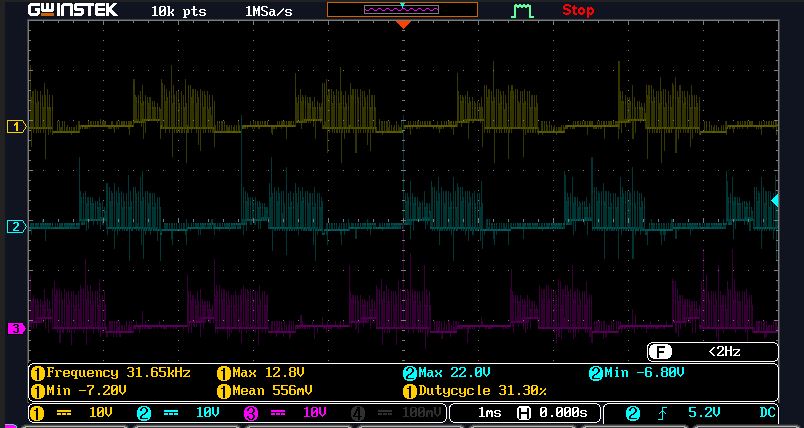Select the channel 1 Min -7.20V measurement

click(79, 391)
